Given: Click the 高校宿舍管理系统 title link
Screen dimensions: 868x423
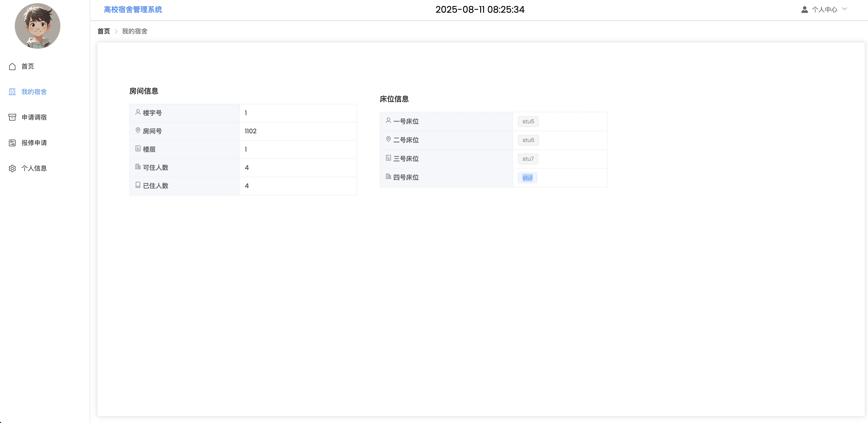Looking at the screenshot, I should click(x=133, y=9).
